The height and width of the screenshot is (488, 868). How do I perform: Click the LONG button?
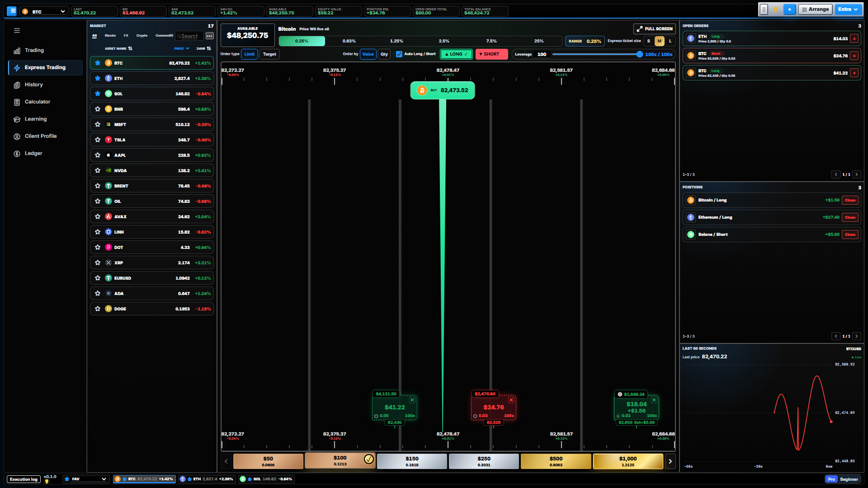point(456,54)
